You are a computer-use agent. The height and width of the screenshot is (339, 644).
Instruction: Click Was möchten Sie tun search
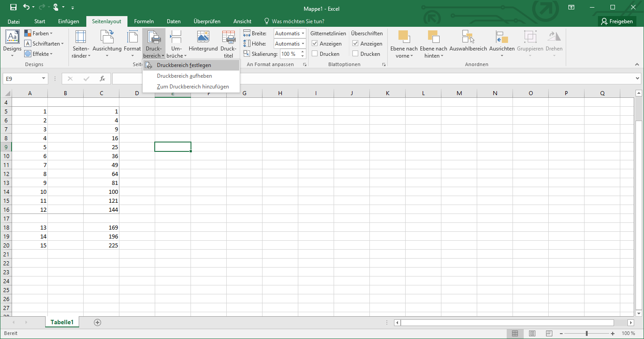coord(295,21)
